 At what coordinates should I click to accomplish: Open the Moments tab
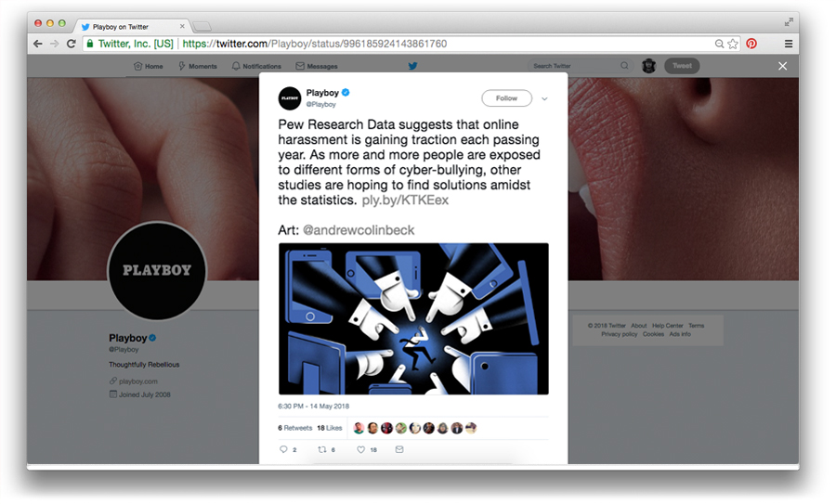197,66
